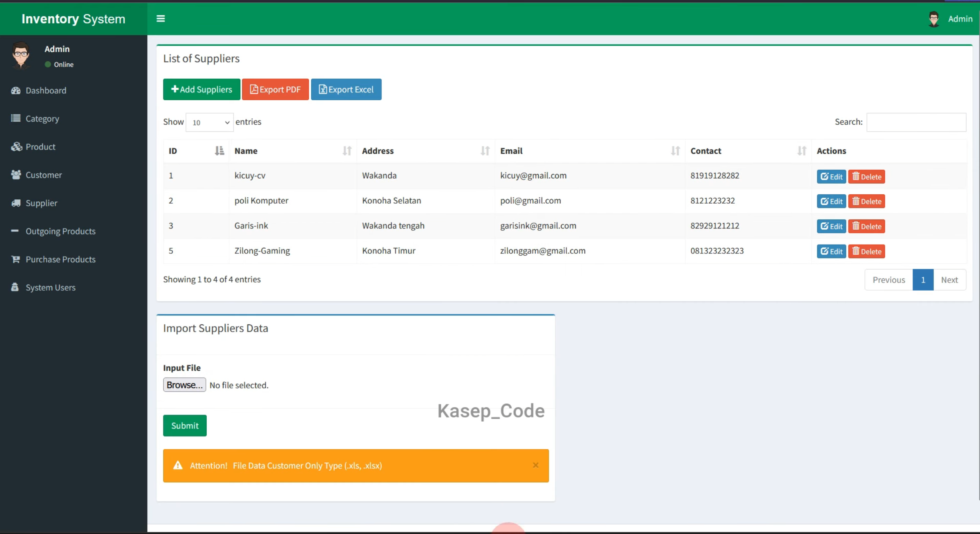Export supplier list to PDF
Viewport: 980px width, 534px height.
pos(275,89)
